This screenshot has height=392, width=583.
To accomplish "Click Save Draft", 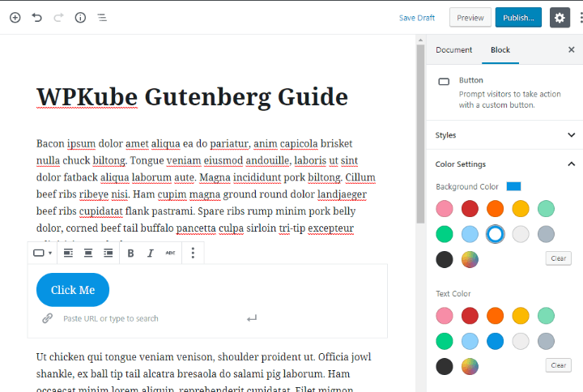I will click(x=417, y=18).
